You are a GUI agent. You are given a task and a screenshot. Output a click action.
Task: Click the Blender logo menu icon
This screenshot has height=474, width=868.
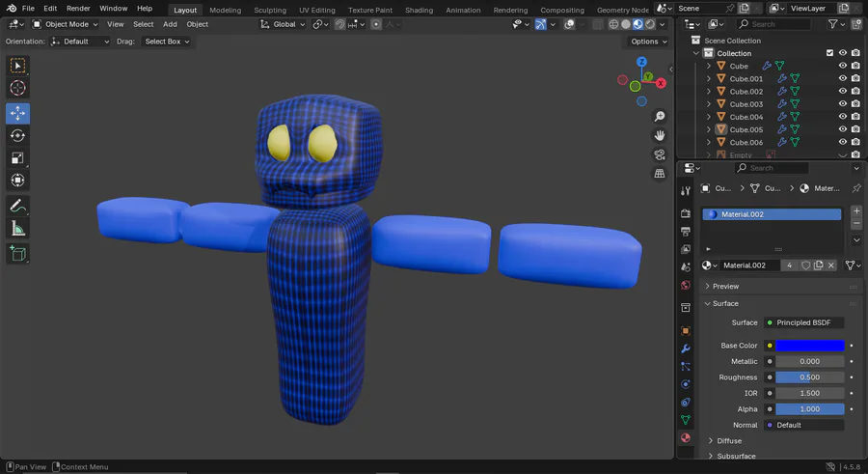[11, 9]
